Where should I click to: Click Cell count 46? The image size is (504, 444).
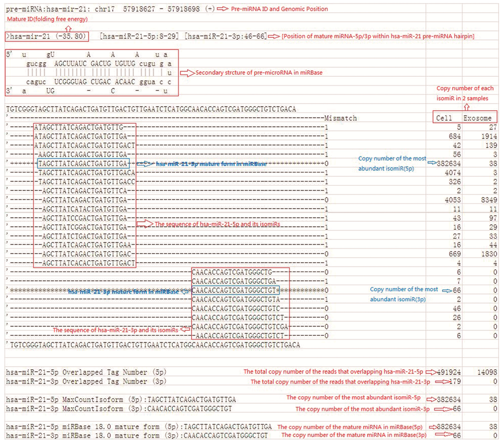click(x=456, y=308)
